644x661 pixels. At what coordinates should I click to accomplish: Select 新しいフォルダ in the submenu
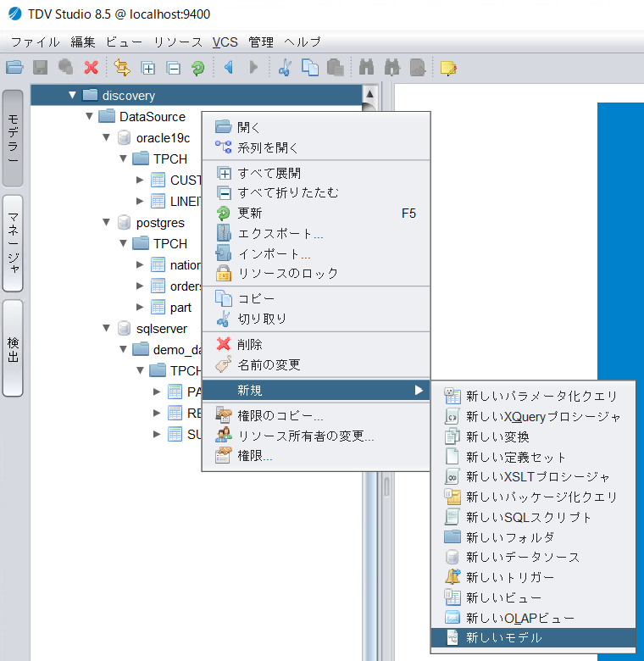point(533,537)
